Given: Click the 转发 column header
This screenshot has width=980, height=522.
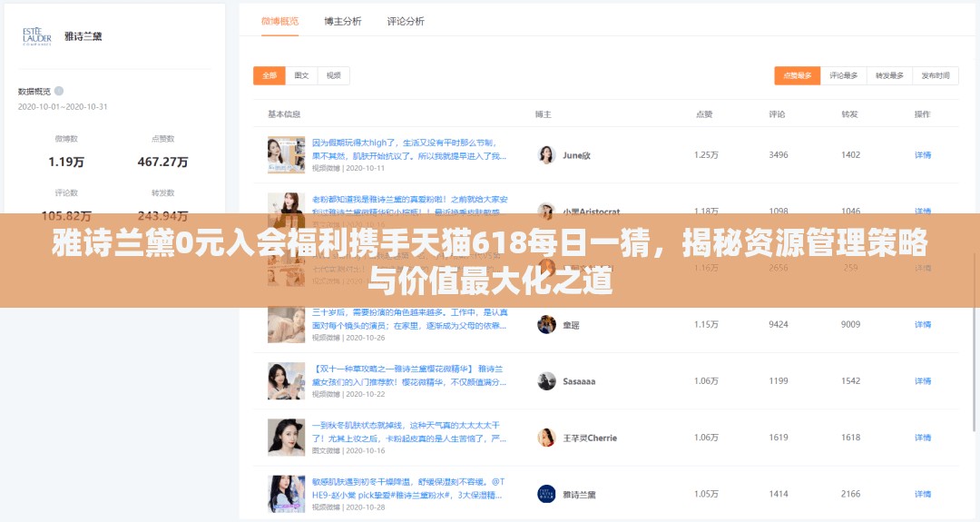Looking at the screenshot, I should [x=849, y=114].
